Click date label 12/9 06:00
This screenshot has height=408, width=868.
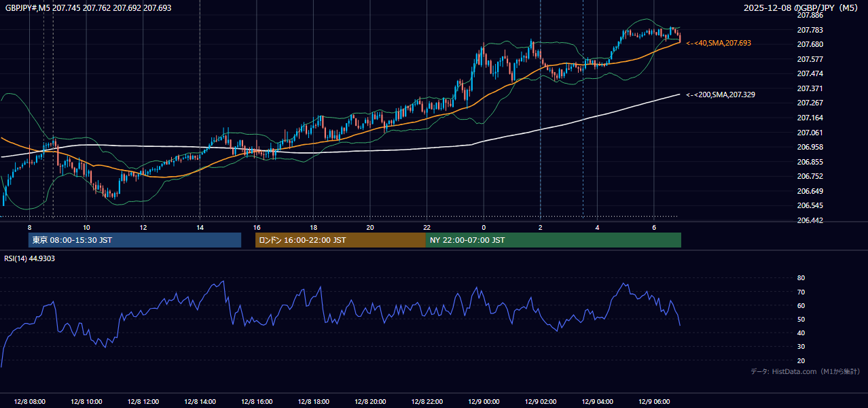(653, 401)
